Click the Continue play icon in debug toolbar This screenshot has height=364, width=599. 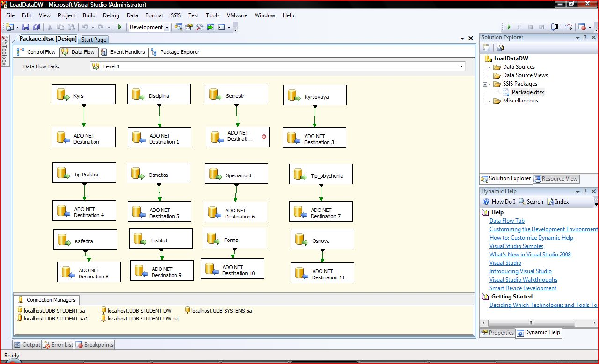pyautogui.click(x=509, y=27)
